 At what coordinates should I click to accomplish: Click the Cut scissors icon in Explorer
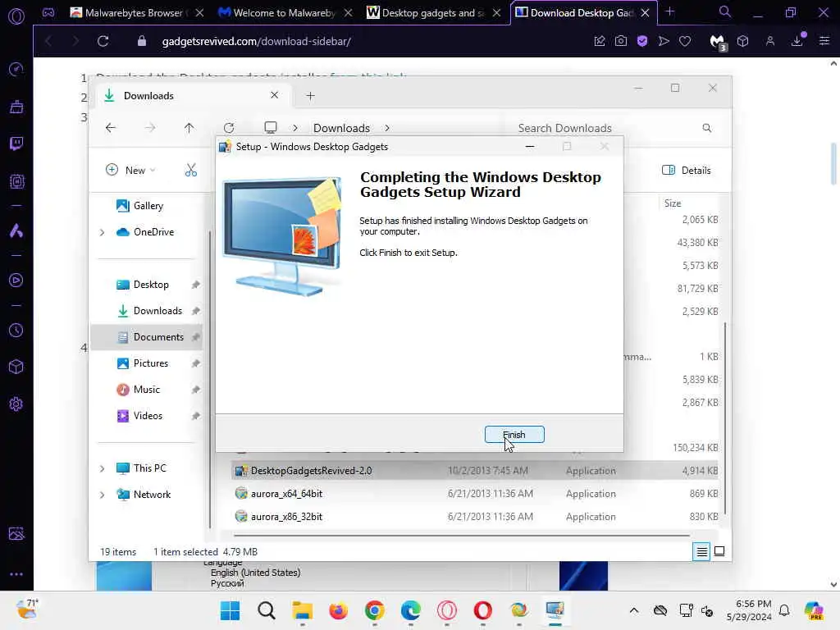pyautogui.click(x=190, y=171)
